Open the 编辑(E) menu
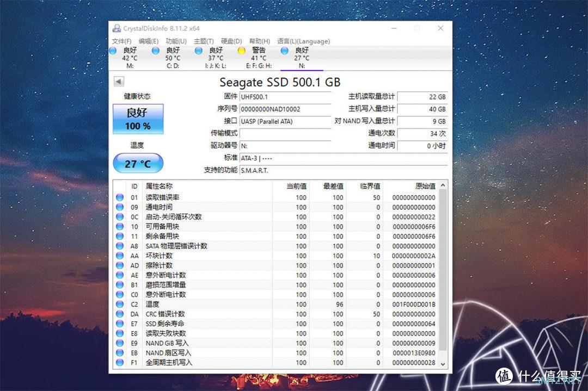The width and height of the screenshot is (588, 391). (x=148, y=41)
